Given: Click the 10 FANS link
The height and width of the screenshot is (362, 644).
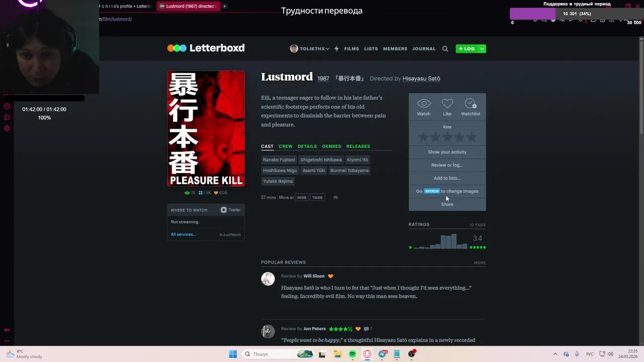Looking at the screenshot, I should pyautogui.click(x=477, y=225).
